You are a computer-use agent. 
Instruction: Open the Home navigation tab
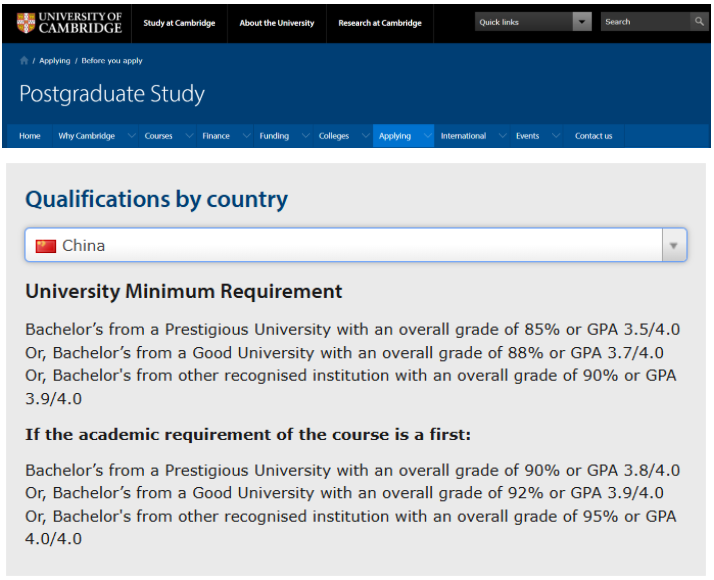[30, 136]
